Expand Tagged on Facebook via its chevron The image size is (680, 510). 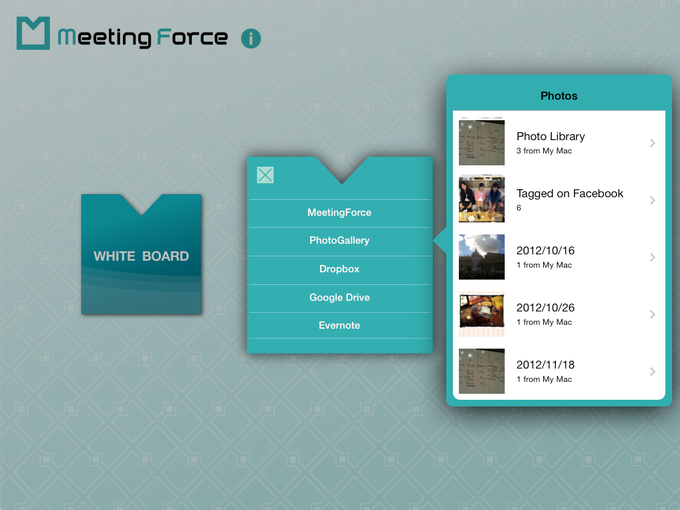click(653, 200)
